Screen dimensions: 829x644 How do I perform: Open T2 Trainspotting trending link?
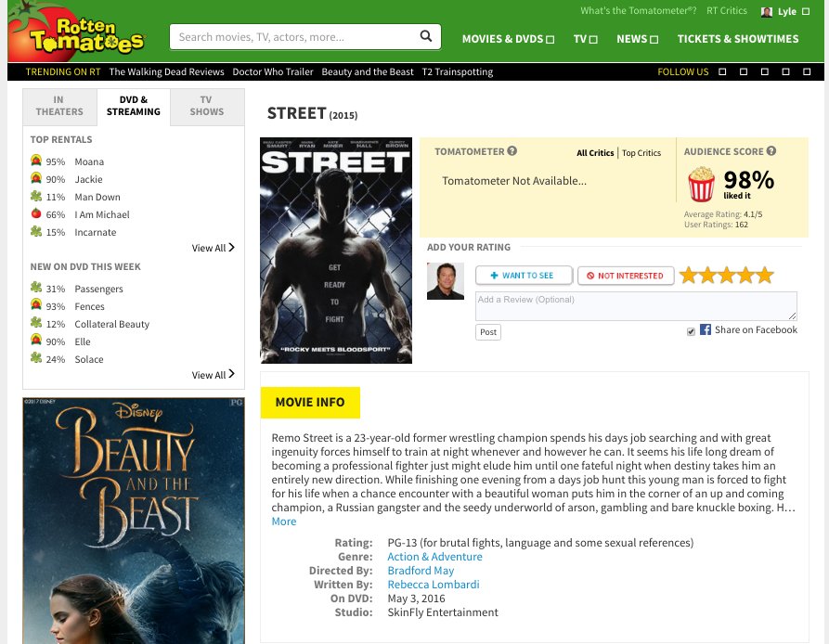pyautogui.click(x=458, y=71)
